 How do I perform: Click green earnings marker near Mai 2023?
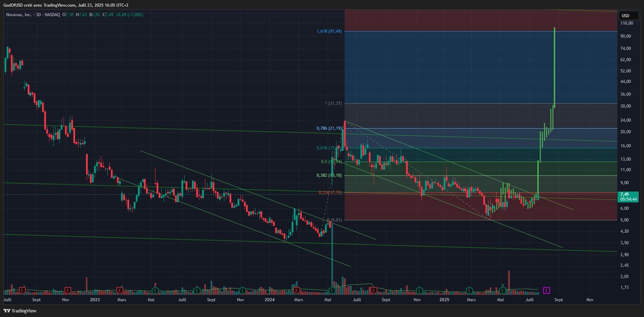click(155, 290)
